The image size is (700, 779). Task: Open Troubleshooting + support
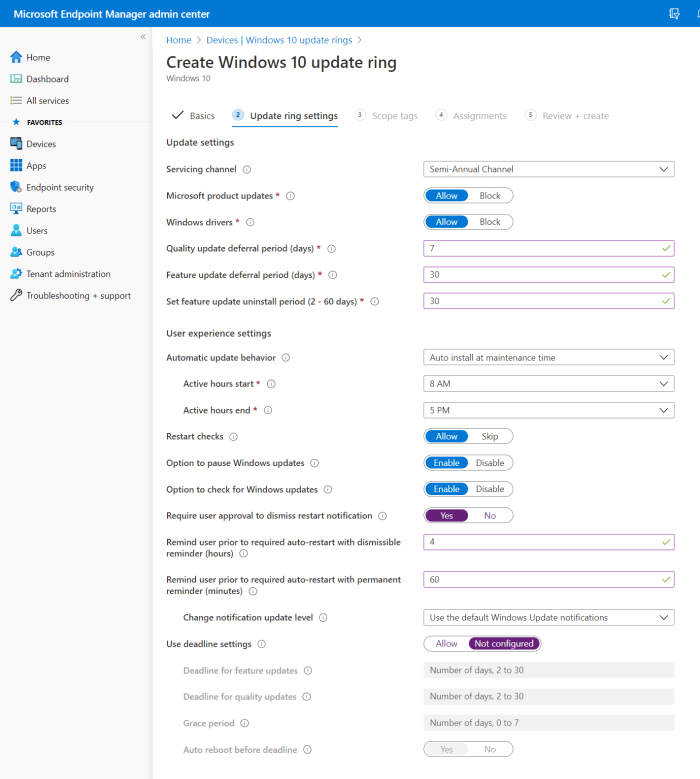point(78,296)
